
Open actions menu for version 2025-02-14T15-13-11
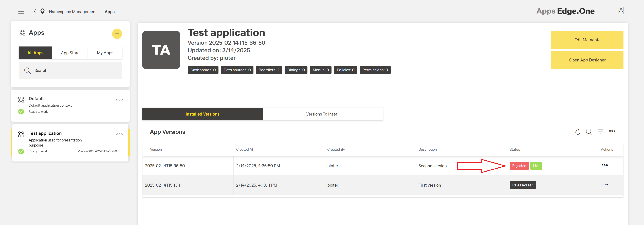(x=605, y=185)
